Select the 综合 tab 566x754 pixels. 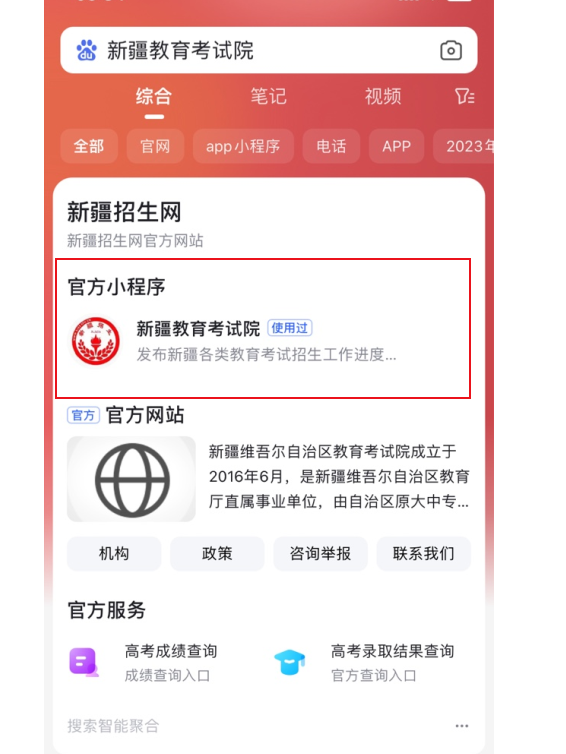click(x=154, y=96)
